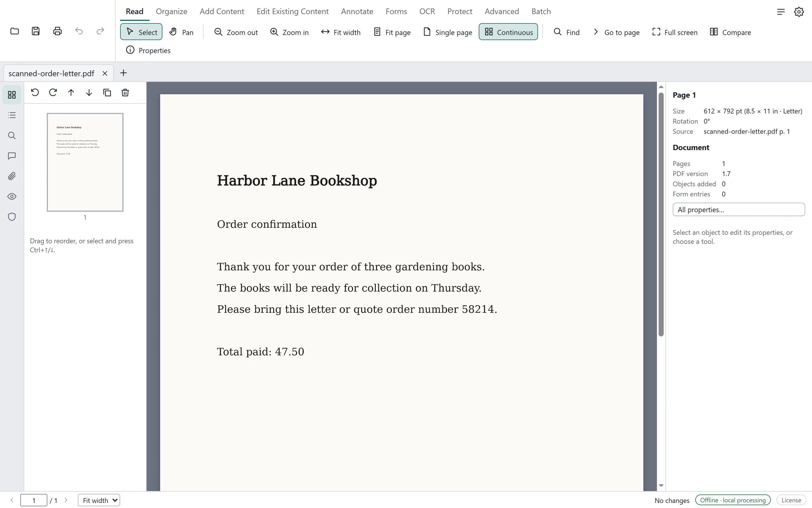Open the Advanced tab
Screen dimensions: 812x508
[502, 11]
